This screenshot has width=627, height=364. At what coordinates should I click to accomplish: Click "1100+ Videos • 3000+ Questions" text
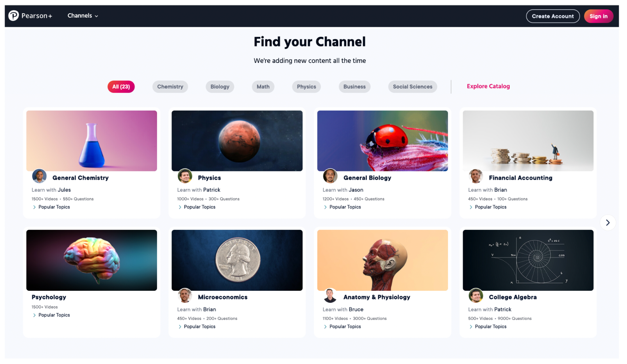355,318
